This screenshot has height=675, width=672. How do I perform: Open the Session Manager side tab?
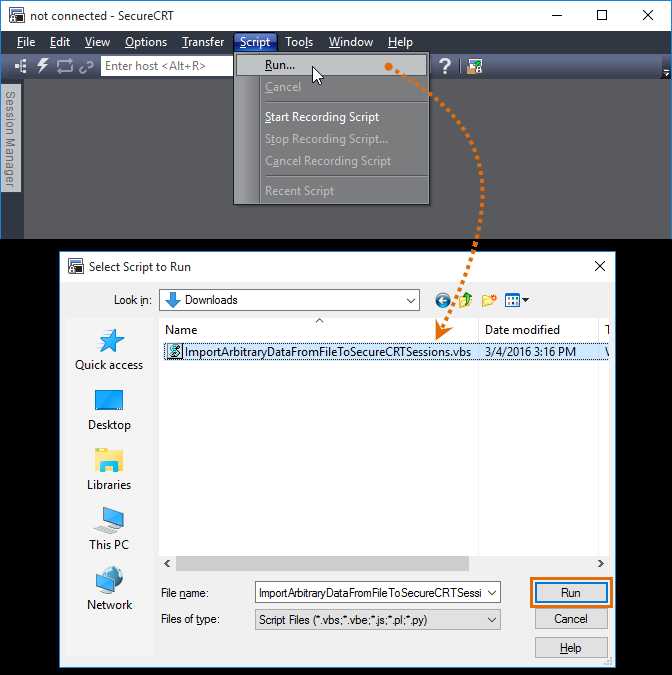(x=10, y=139)
